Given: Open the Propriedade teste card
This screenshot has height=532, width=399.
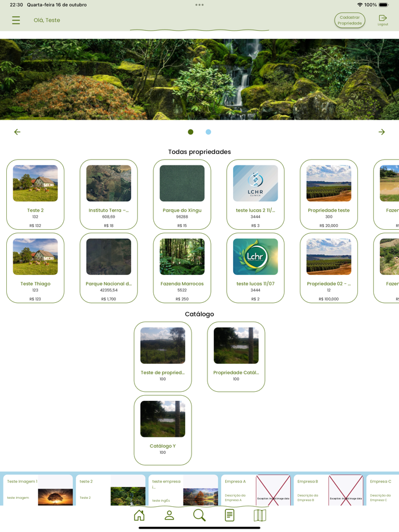Looking at the screenshot, I should [329, 194].
